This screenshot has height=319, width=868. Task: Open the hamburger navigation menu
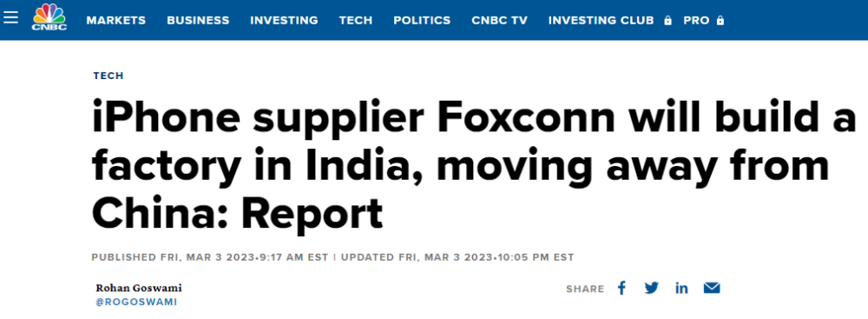10,17
